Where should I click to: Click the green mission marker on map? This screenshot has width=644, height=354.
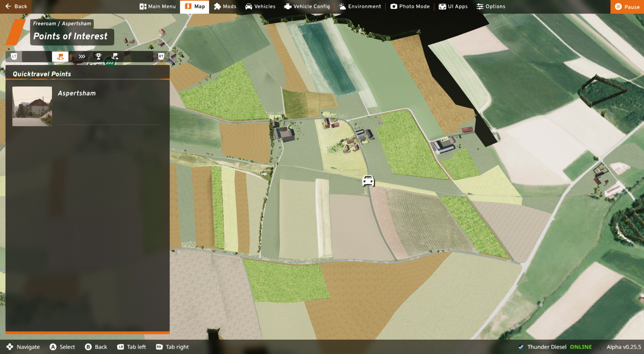pyautogui.click(x=110, y=62)
